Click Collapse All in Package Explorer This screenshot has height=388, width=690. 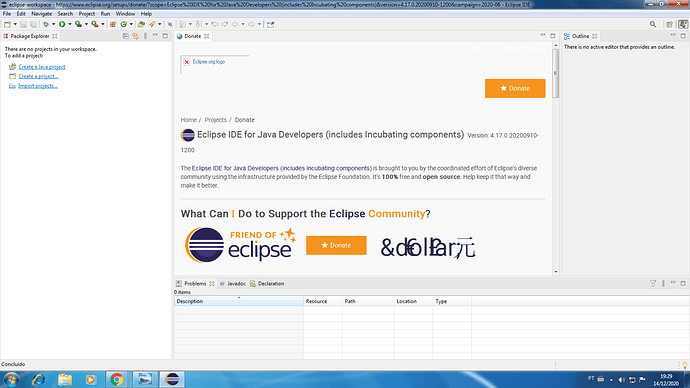point(126,36)
